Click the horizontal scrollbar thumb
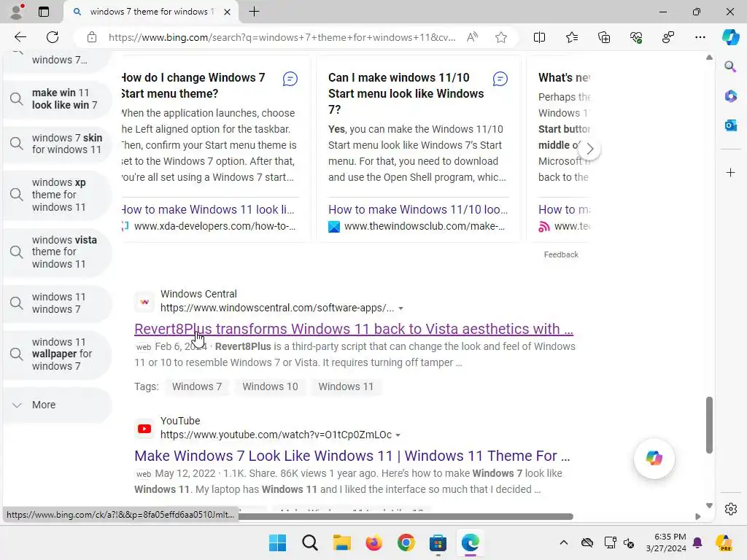This screenshot has width=747, height=560. pos(406,516)
